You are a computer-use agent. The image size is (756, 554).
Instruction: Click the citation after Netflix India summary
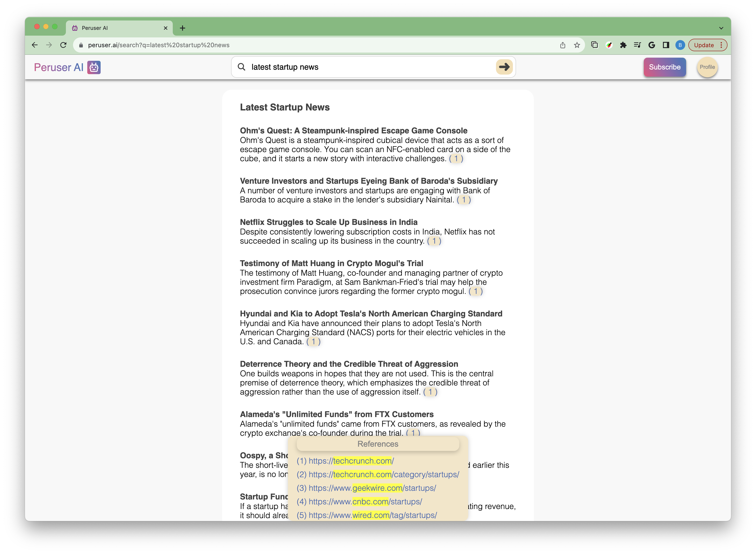pyautogui.click(x=434, y=241)
